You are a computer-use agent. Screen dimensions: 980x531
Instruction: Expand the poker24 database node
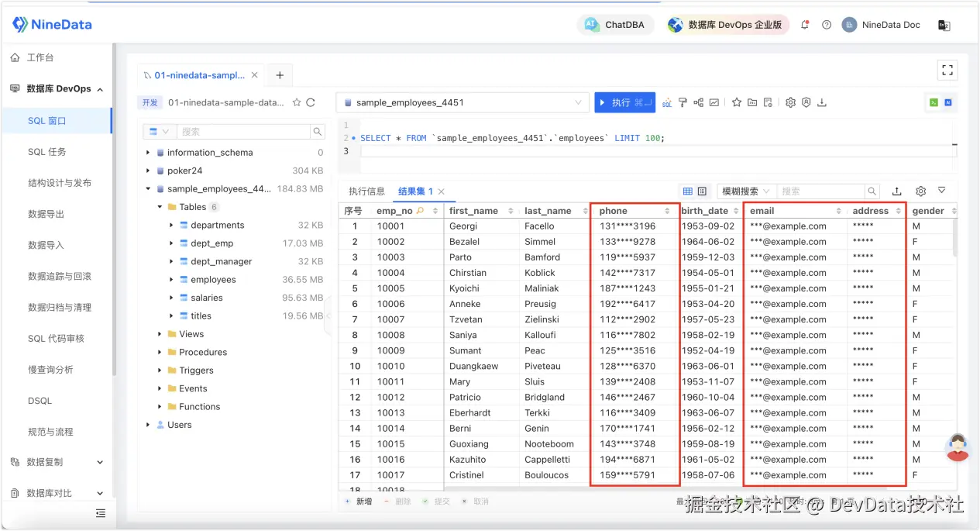[148, 171]
